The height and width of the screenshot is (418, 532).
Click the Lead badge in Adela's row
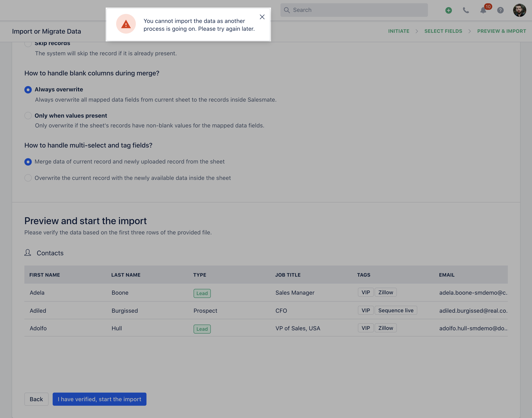tap(202, 293)
